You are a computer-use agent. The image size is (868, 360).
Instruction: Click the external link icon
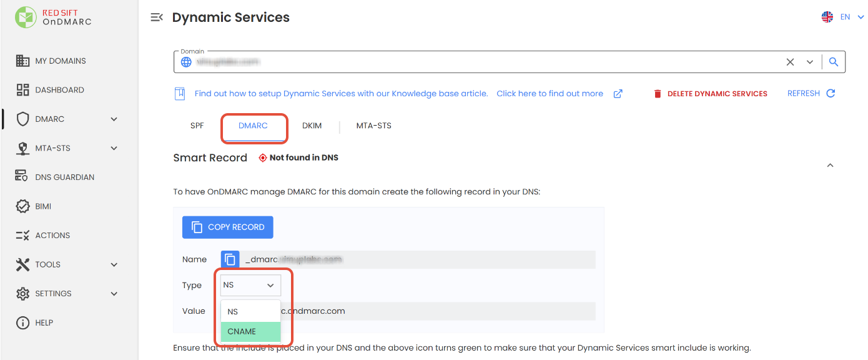[x=618, y=94]
